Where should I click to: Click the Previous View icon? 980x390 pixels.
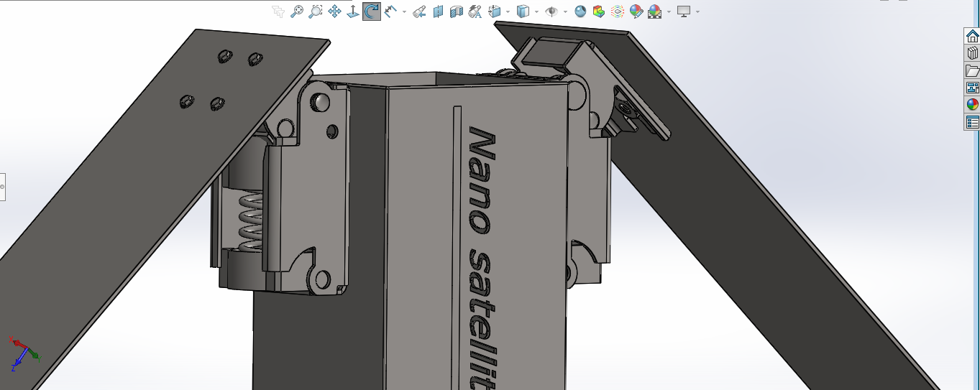tap(420, 11)
